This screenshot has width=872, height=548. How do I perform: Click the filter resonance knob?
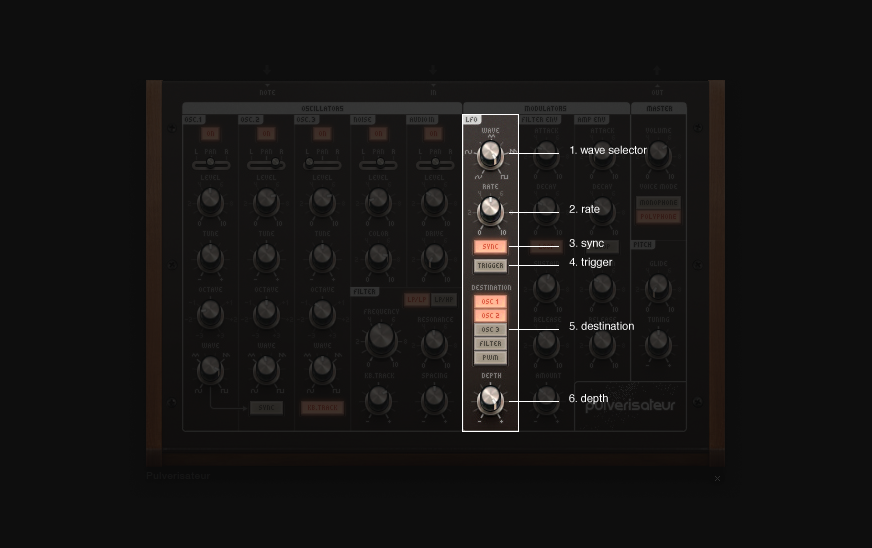[x=434, y=343]
